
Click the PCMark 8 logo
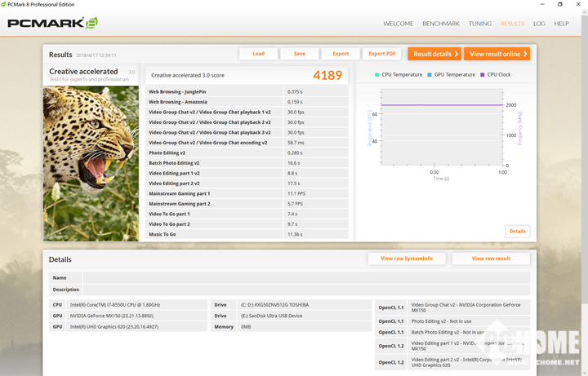53,23
